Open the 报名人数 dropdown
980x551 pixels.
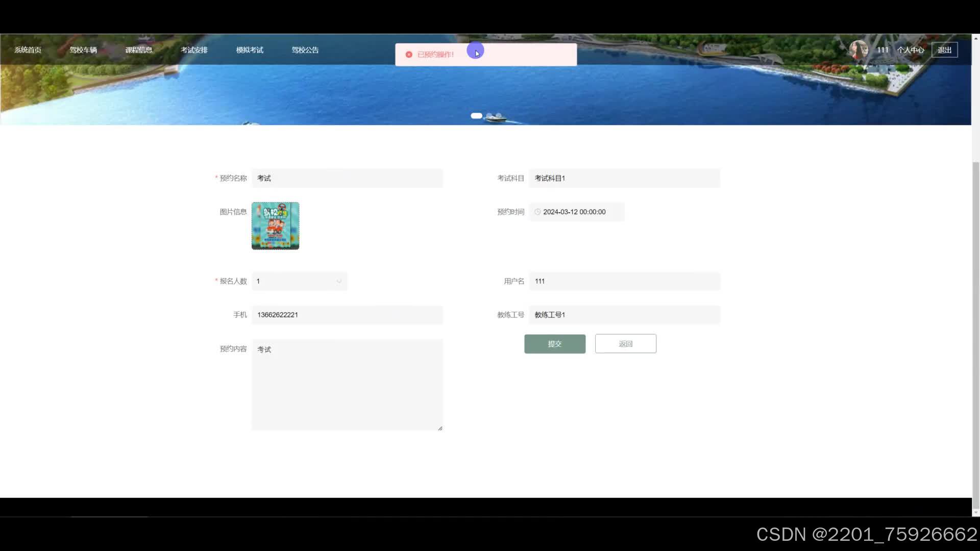pos(299,281)
